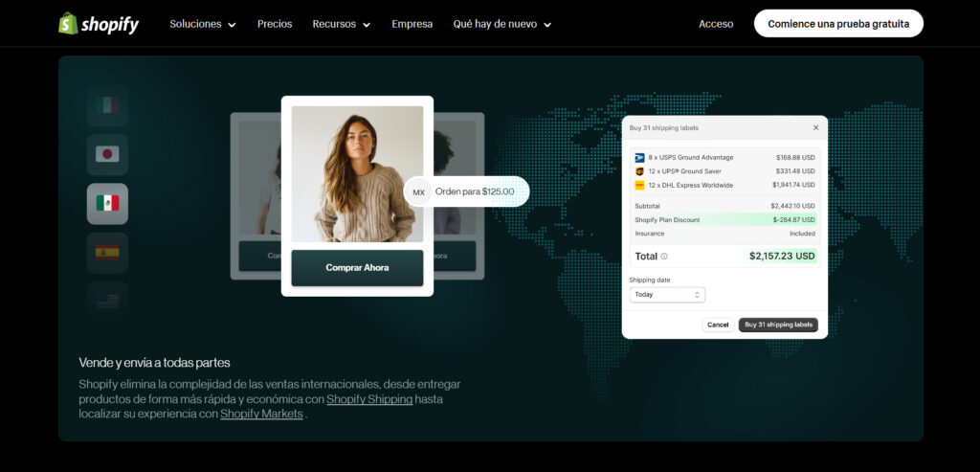Image resolution: width=980 pixels, height=472 pixels.
Task: Open the Precios page
Action: [275, 24]
